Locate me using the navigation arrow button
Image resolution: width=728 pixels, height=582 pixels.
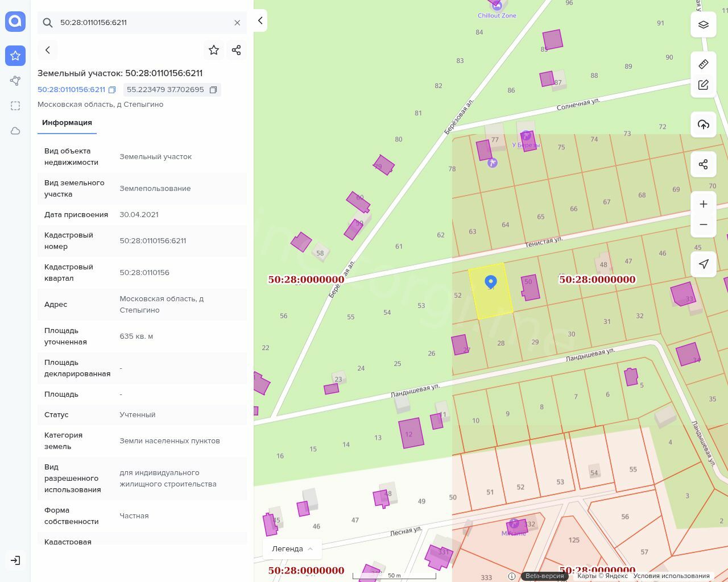pyautogui.click(x=704, y=264)
